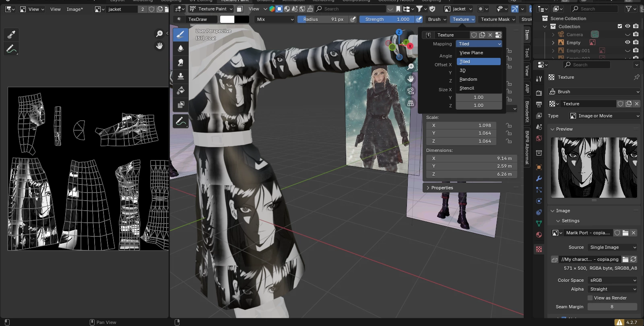The image size is (644, 326).
Task: Toggle Collection exclude checkbox in outliner
Action: (x=620, y=26)
